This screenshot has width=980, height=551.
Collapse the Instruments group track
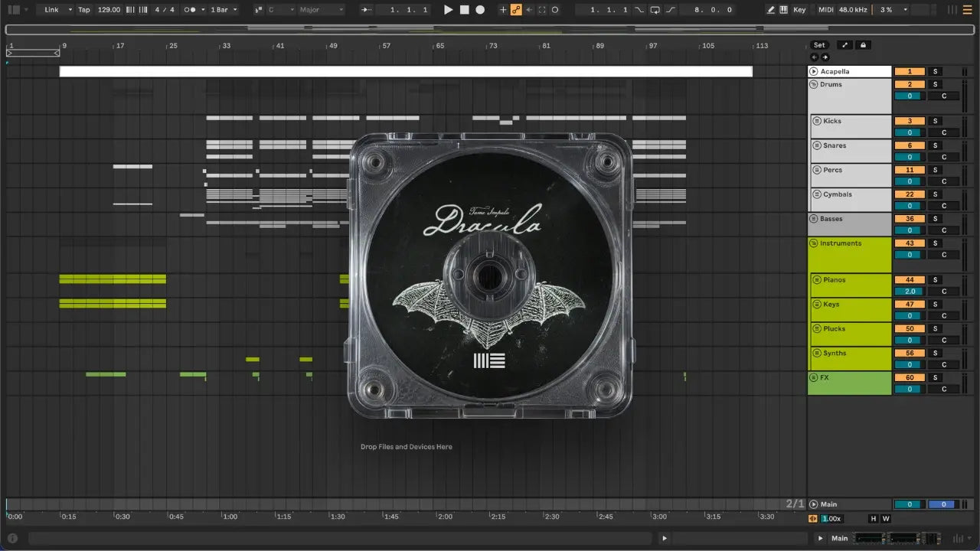pos(814,243)
